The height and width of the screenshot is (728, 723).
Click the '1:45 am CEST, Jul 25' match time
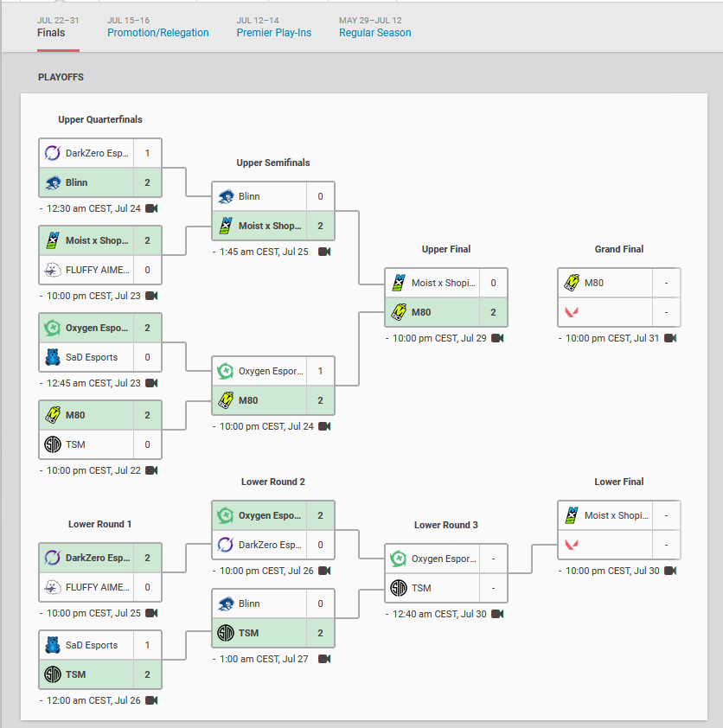tap(264, 252)
